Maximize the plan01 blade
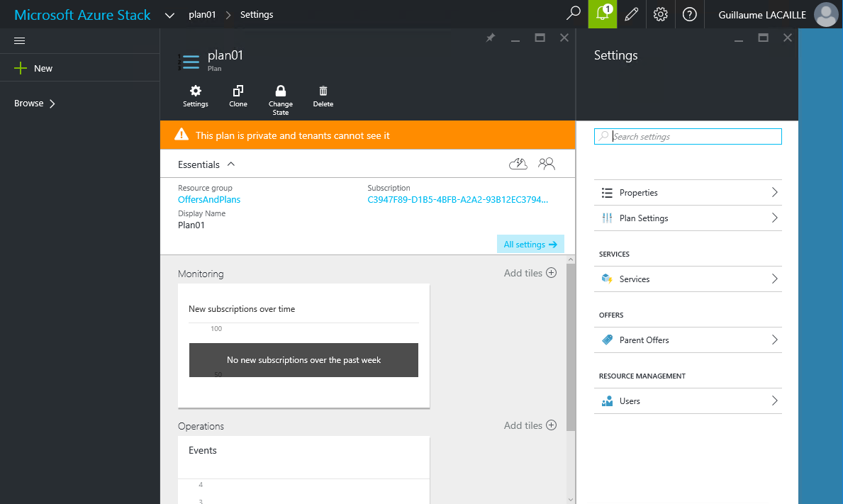This screenshot has height=504, width=843. (540, 38)
